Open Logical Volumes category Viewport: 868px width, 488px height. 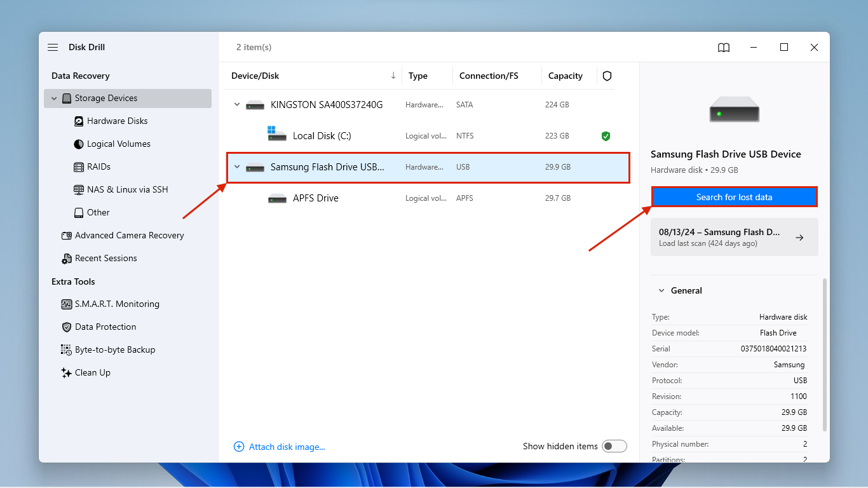click(x=118, y=144)
